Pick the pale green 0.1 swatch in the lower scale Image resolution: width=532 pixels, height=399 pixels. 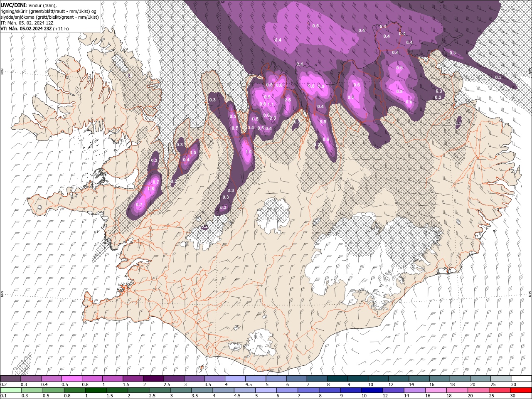(11, 390)
